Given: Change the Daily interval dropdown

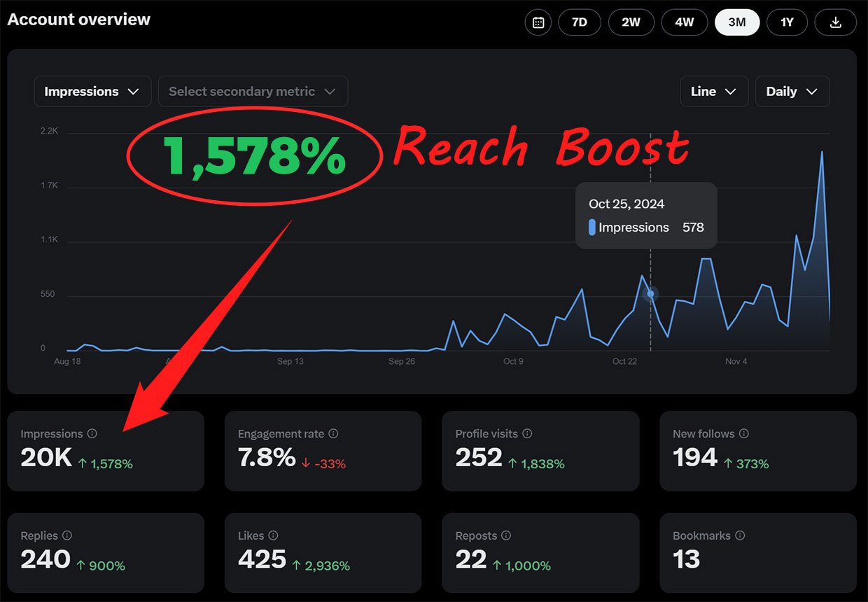Looking at the screenshot, I should pos(792,92).
